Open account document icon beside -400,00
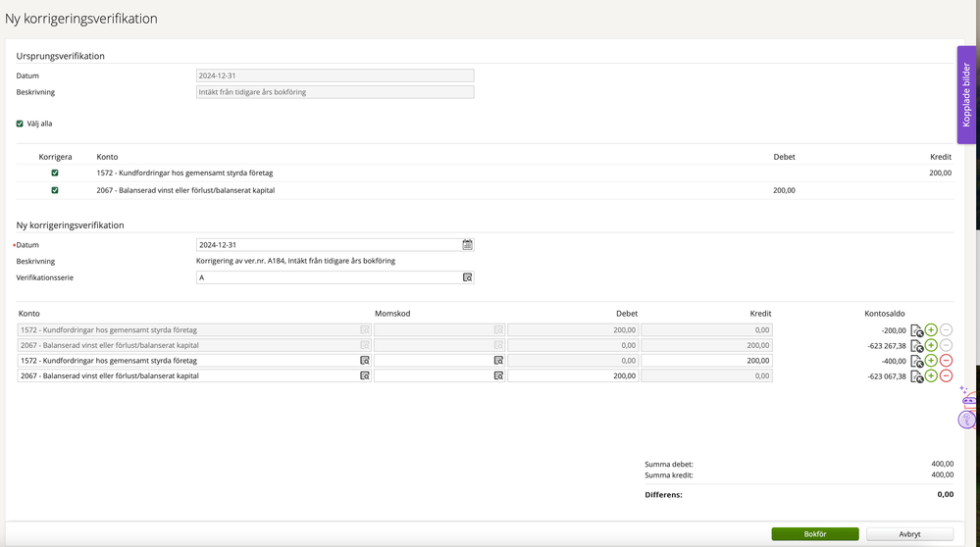980x547 pixels. [x=917, y=361]
